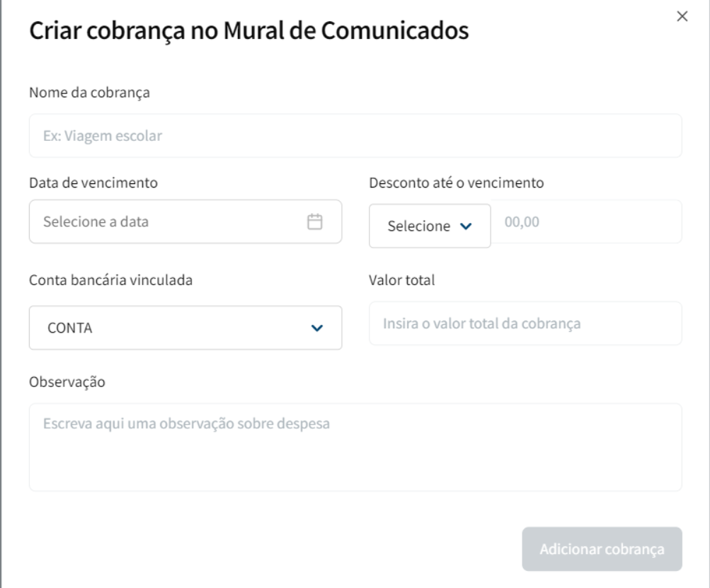The height and width of the screenshot is (588, 710).
Task: Click the Valor total label
Action: point(401,279)
